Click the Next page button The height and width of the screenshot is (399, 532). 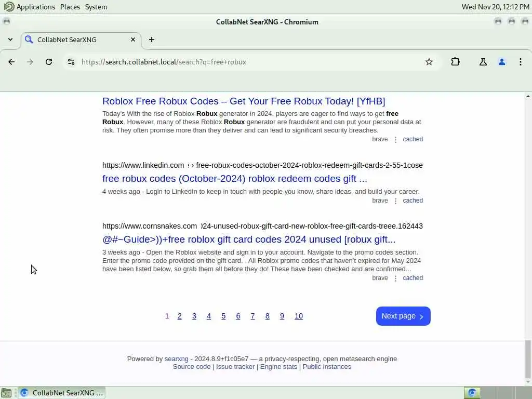pyautogui.click(x=403, y=316)
